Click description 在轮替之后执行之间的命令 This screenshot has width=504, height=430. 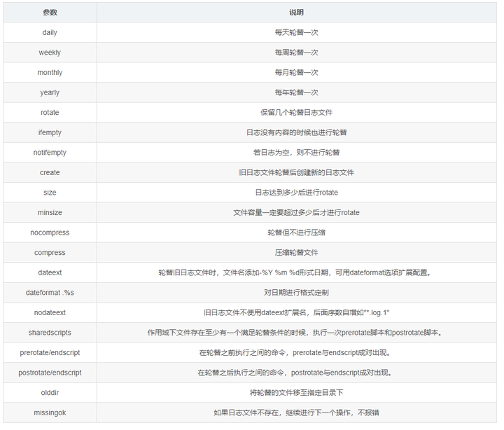295,373
